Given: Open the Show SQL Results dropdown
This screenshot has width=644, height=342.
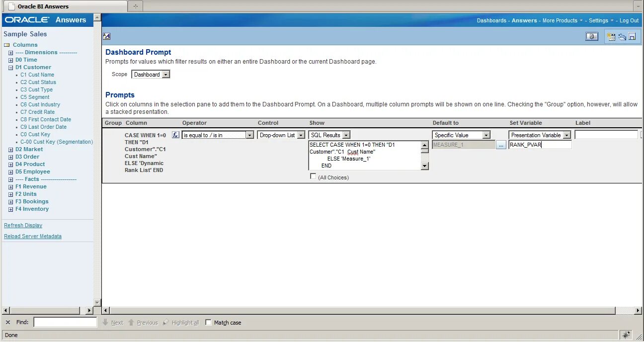Looking at the screenshot, I should coord(329,135).
